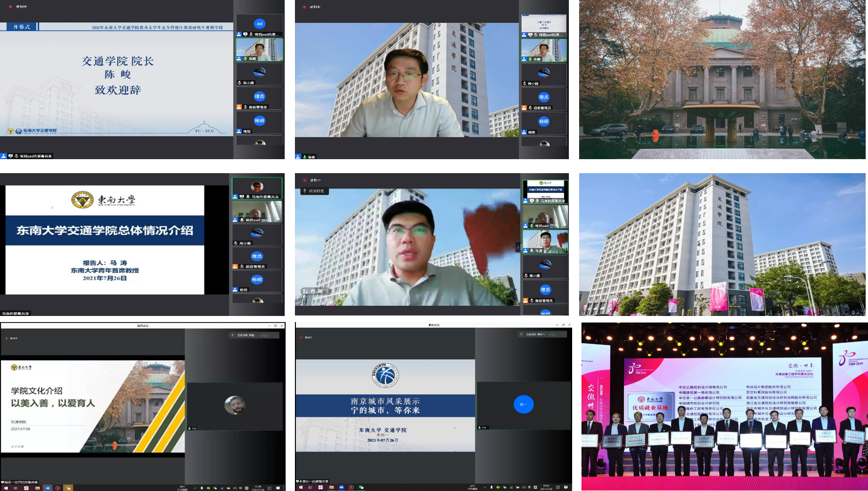Select the shared slide thumbnail beside 陈峻's large video
868x491 pixels.
pyautogui.click(x=544, y=26)
